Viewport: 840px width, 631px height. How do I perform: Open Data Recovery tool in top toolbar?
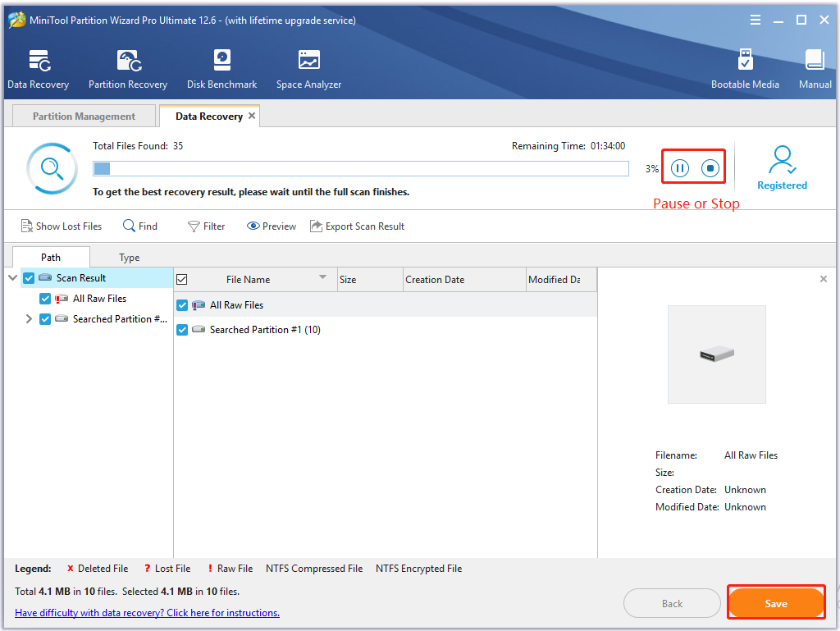[x=38, y=69]
